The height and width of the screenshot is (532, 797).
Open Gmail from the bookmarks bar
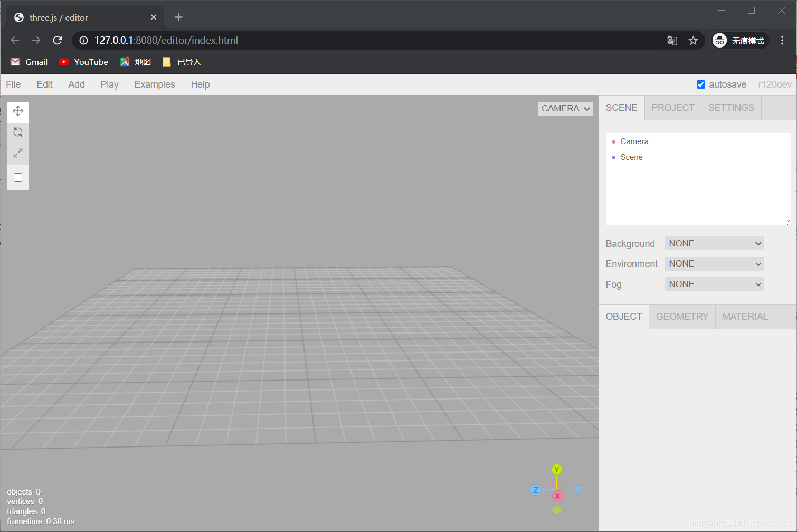click(29, 62)
